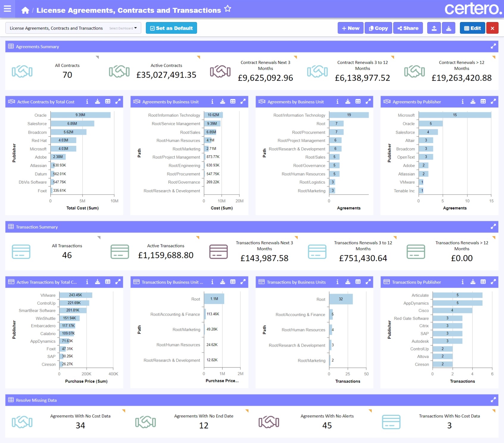Image resolution: width=504 pixels, height=443 pixels.
Task: Click the upload dashboard icon button
Action: click(434, 28)
